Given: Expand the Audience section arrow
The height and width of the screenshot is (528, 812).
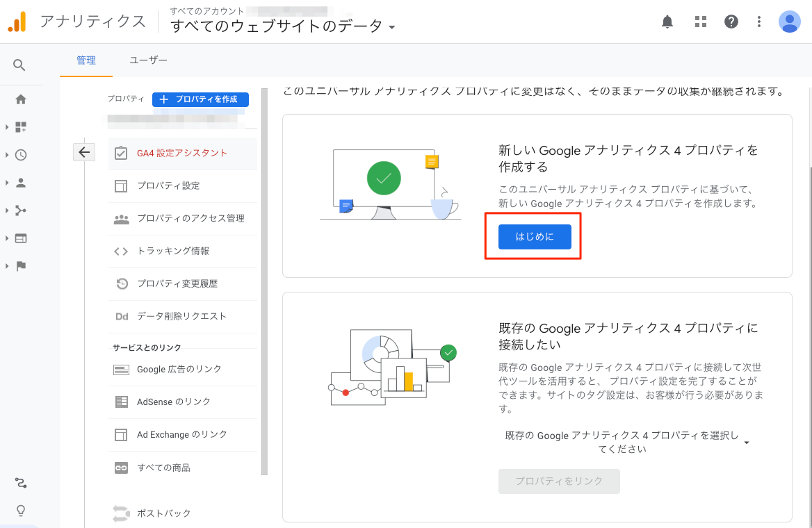Looking at the screenshot, I should tap(7, 183).
